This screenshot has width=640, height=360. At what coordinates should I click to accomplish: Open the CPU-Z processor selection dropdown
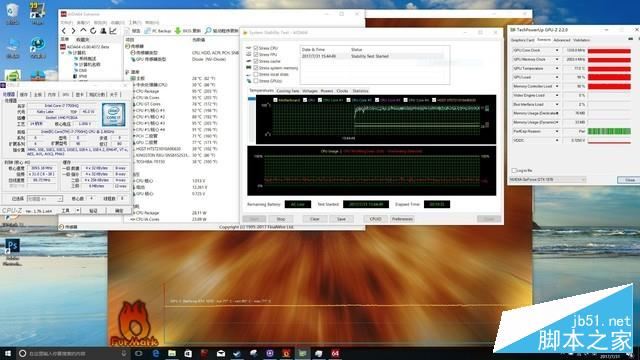coord(44,199)
